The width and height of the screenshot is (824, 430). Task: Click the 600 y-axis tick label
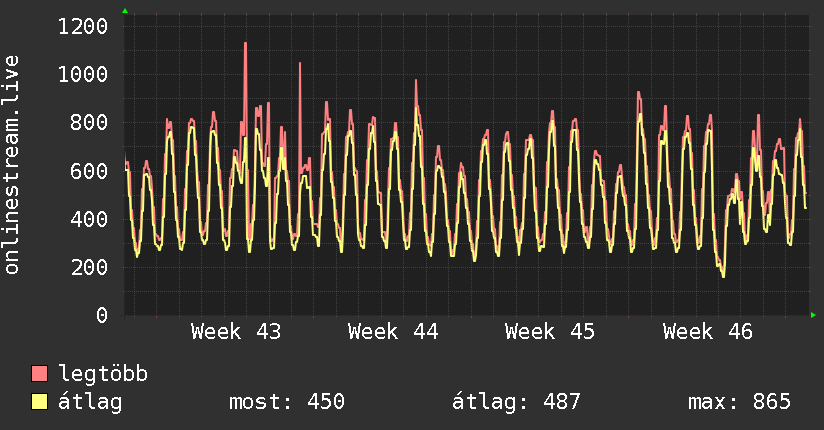click(x=89, y=171)
